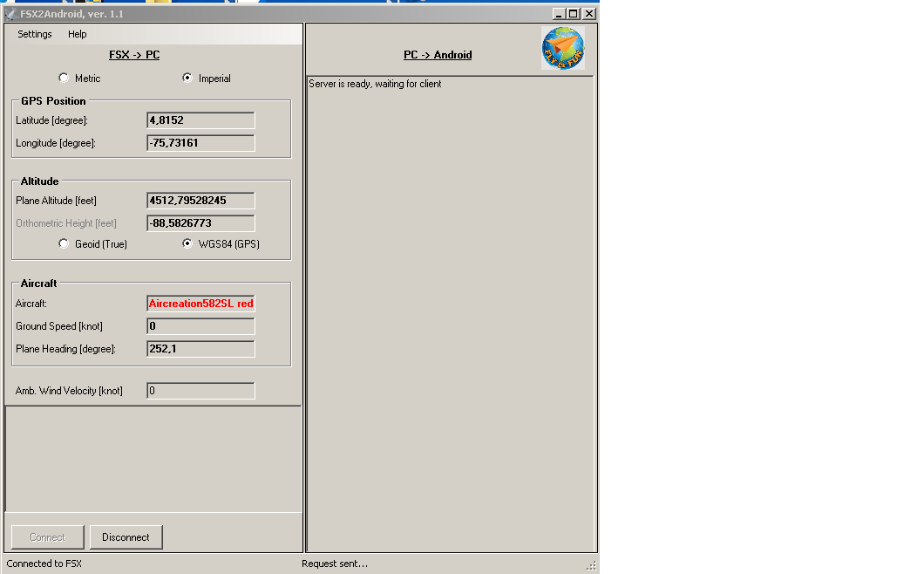Minimize the FSX2Android window
Screen dimensions: 924x574
tap(559, 14)
